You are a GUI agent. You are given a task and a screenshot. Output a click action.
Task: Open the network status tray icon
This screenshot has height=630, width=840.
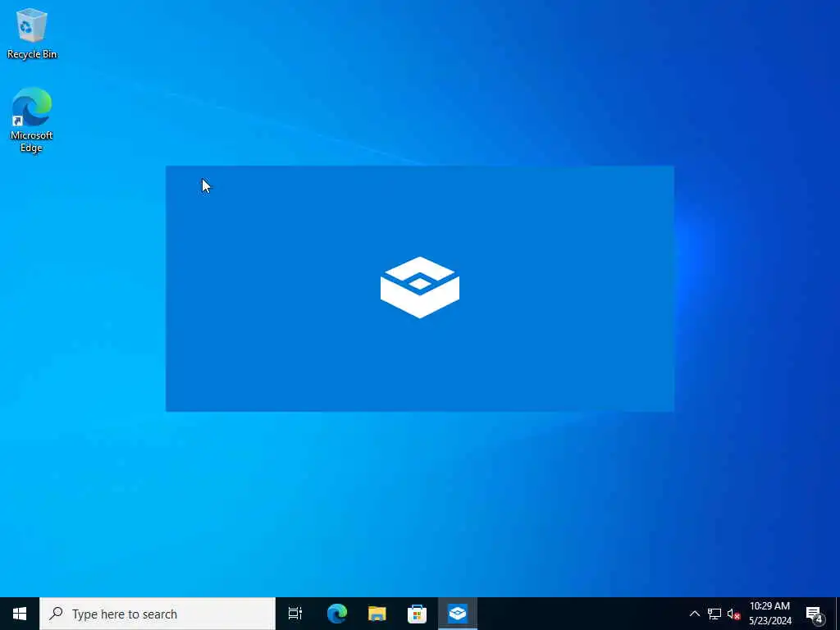click(x=714, y=614)
